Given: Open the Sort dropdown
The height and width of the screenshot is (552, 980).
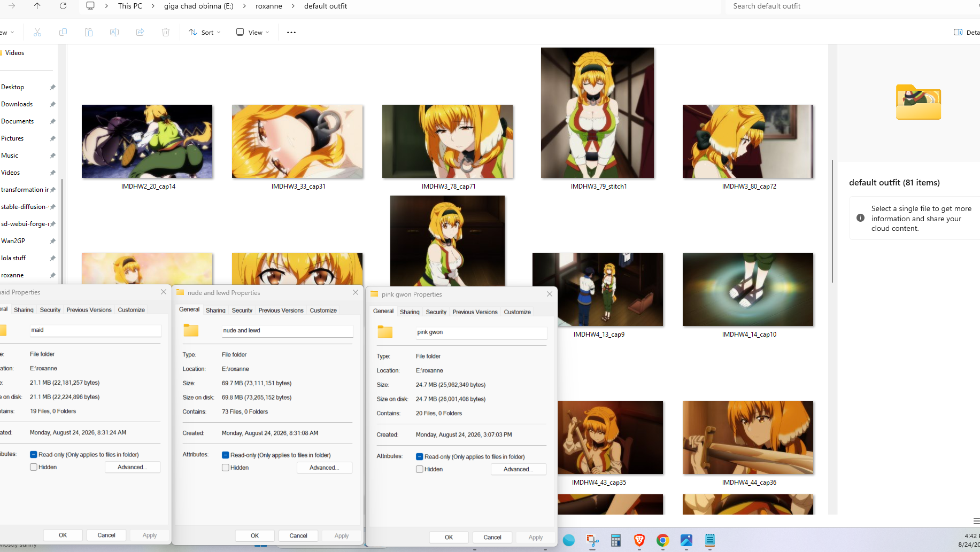Looking at the screenshot, I should 205,32.
